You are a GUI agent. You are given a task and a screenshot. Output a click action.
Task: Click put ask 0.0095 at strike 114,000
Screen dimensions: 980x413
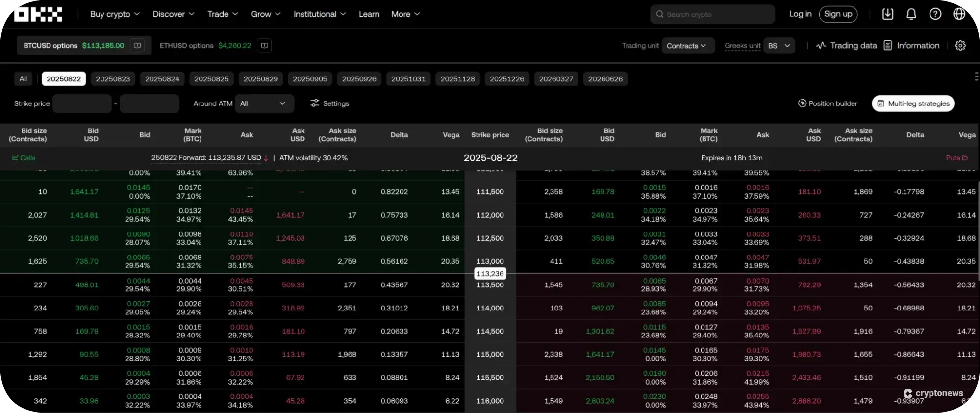[x=757, y=304]
